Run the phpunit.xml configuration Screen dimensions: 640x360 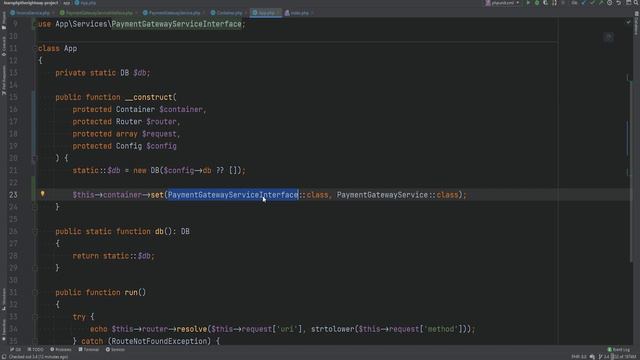point(528,3)
